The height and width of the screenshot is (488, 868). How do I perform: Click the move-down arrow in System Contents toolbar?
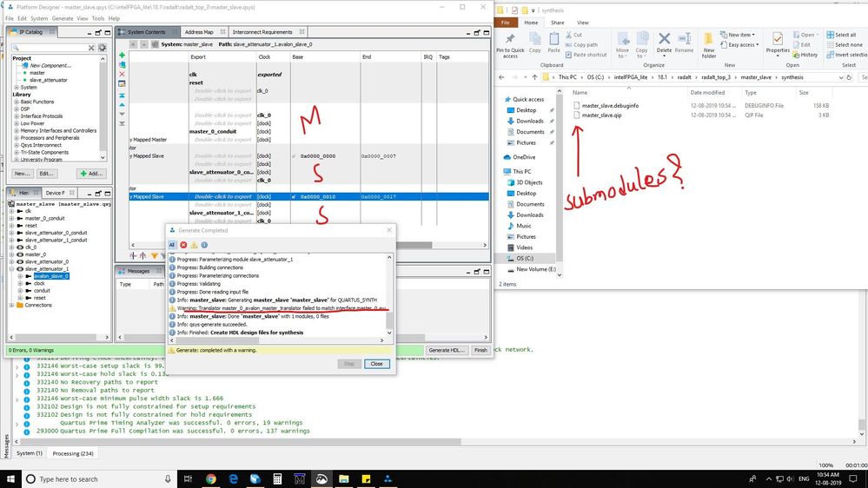122,114
